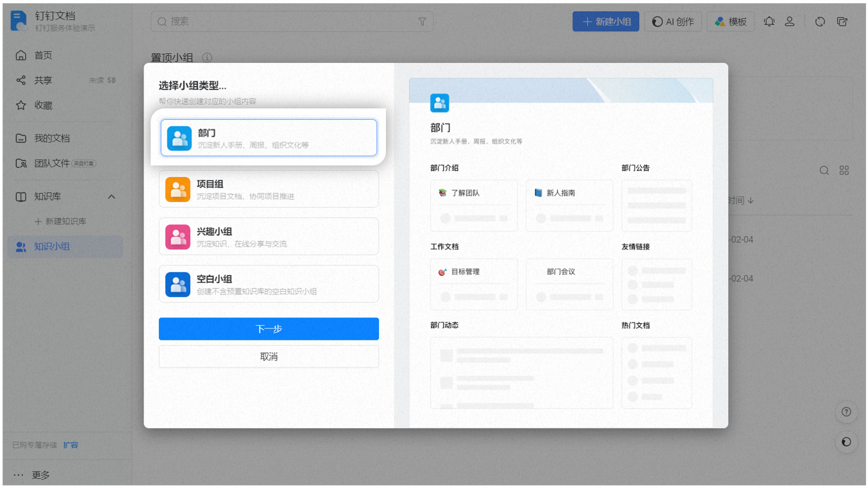Click the 新建小组 button
This screenshot has height=488, width=868.
click(606, 21)
